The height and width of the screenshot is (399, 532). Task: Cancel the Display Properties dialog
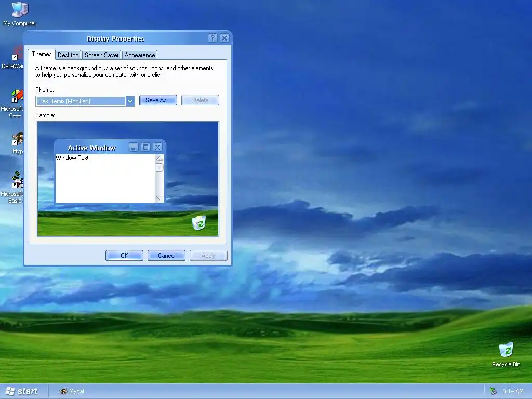[x=166, y=256]
